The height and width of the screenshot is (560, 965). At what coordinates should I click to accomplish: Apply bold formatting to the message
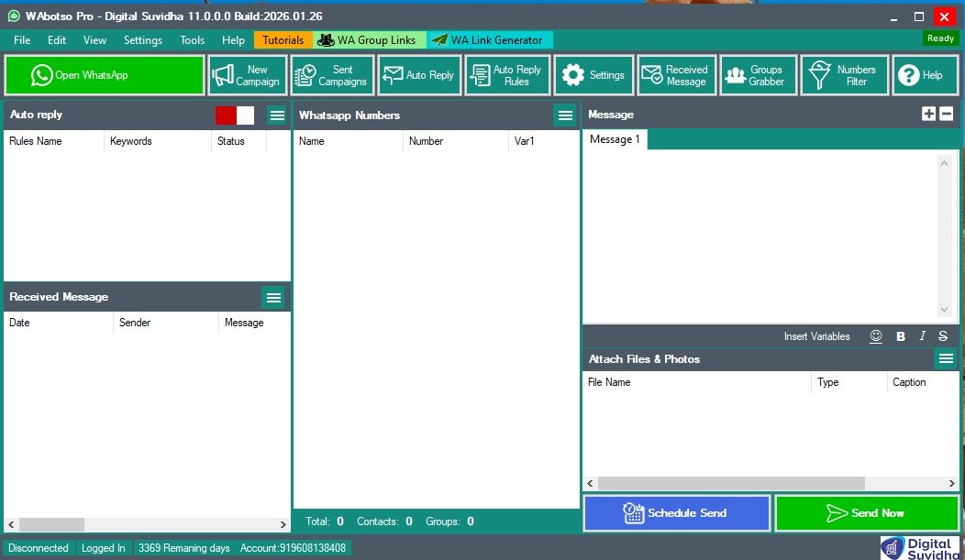tap(900, 336)
